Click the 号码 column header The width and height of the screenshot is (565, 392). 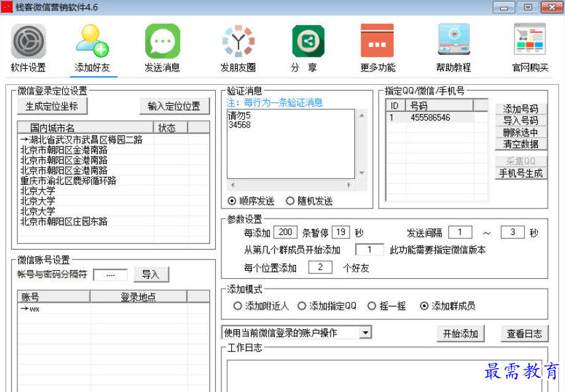tap(439, 105)
